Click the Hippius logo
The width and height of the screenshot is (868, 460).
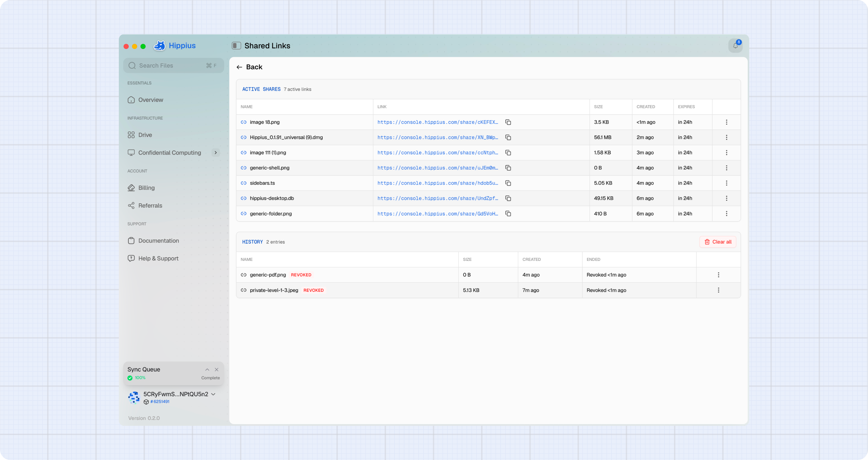(x=175, y=46)
